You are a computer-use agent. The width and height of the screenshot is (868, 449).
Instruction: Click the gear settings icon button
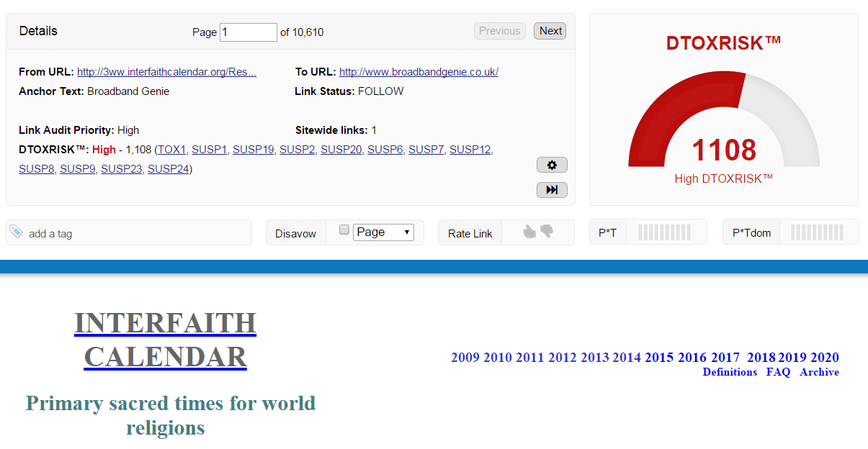pyautogui.click(x=552, y=165)
